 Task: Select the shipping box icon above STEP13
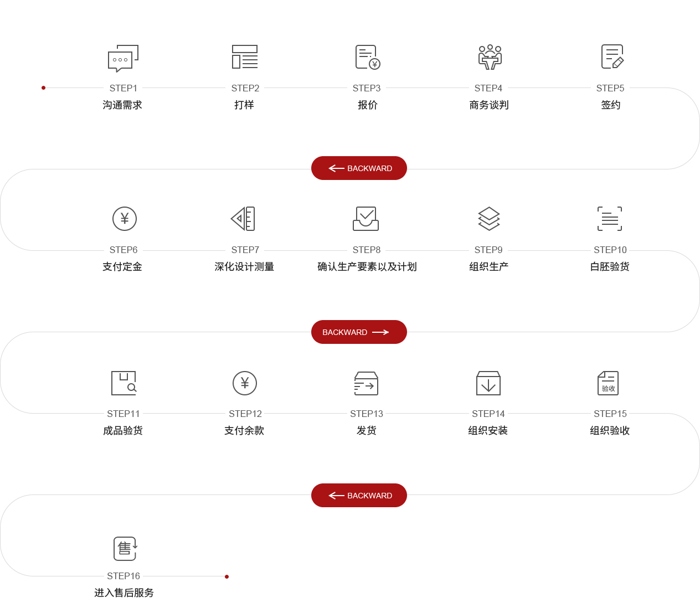pyautogui.click(x=366, y=383)
